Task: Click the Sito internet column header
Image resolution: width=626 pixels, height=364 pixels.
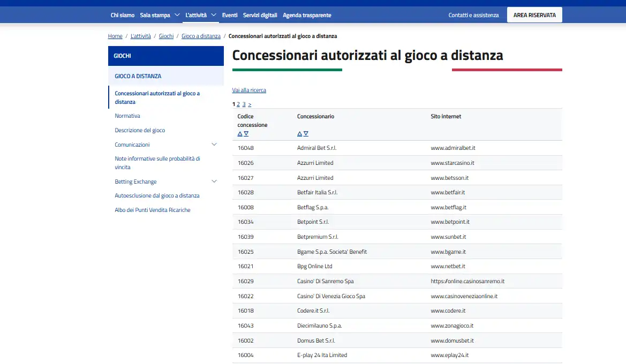Action: tap(446, 116)
